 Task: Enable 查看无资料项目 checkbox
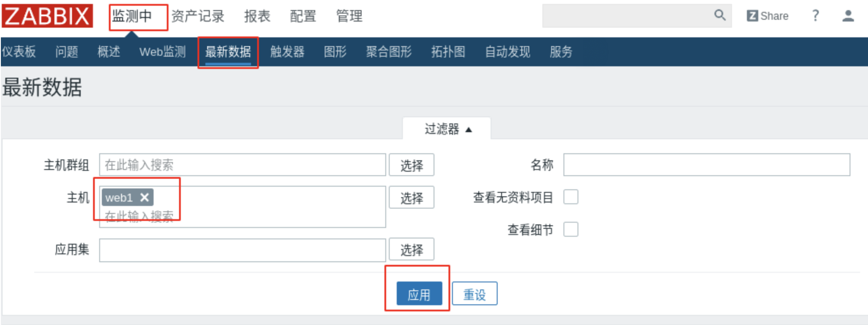click(570, 197)
